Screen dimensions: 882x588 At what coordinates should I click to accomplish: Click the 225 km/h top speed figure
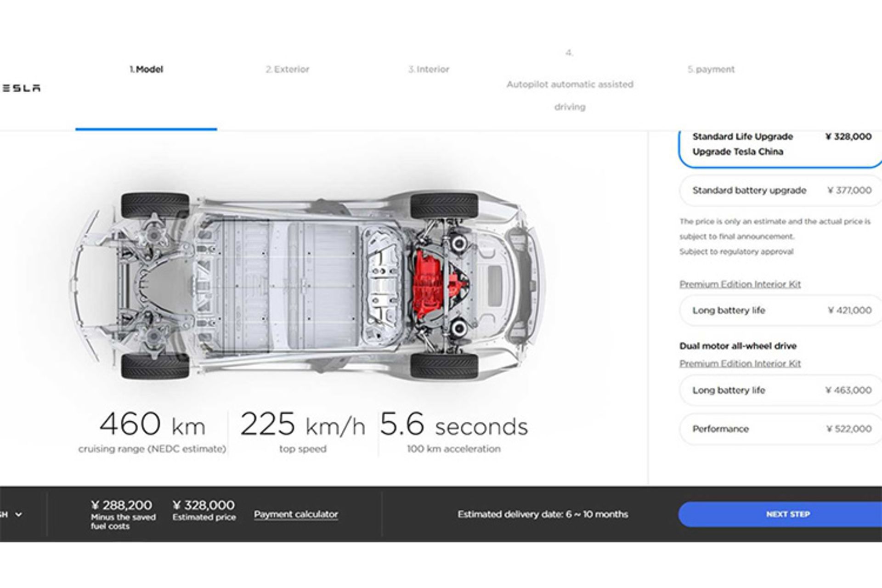[x=303, y=424]
